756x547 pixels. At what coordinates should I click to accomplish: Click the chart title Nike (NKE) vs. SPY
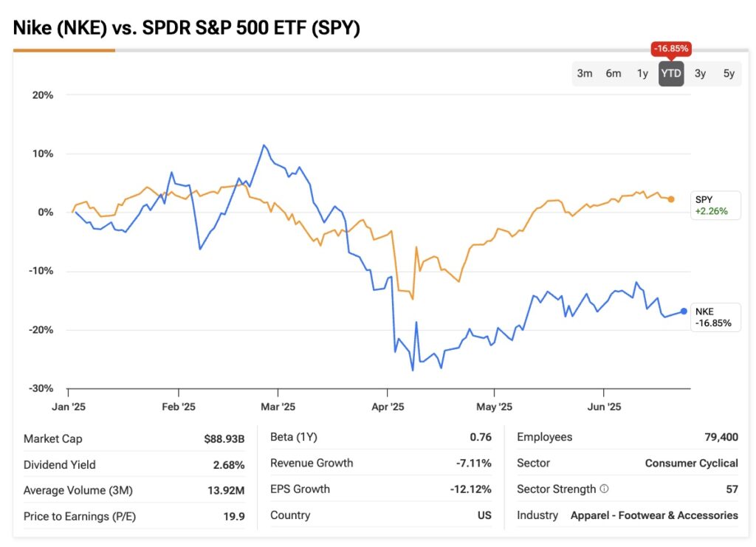(x=186, y=28)
